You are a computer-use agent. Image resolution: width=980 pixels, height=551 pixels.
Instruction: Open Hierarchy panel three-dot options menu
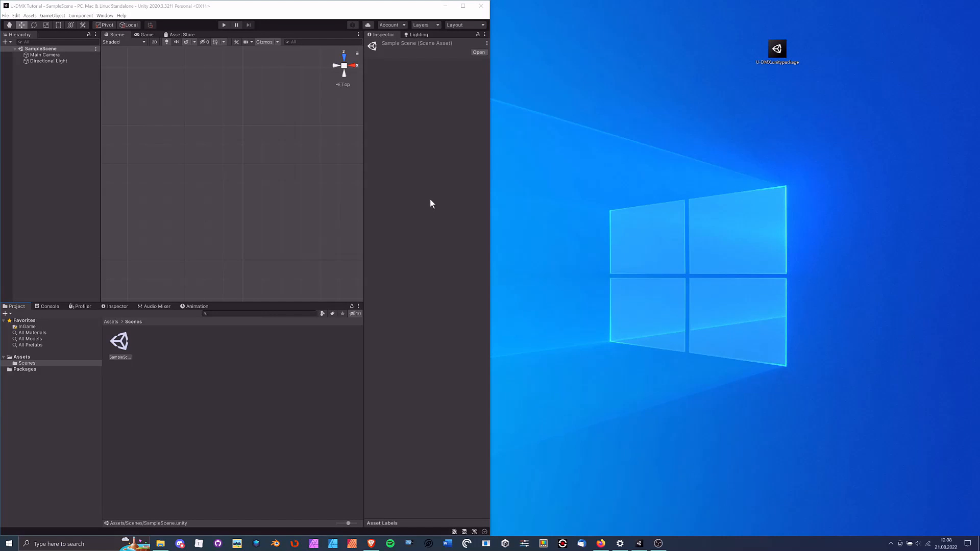coord(95,35)
